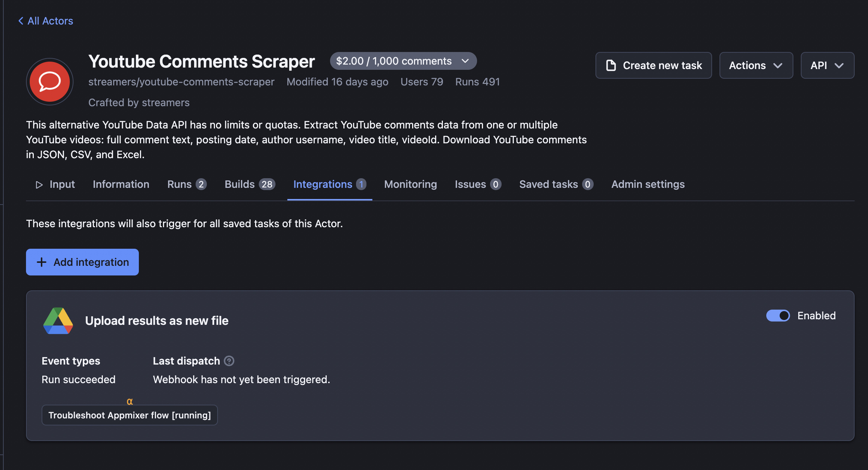The image size is (868, 470).
Task: Switch to the Monitoring tab
Action: tap(410, 184)
